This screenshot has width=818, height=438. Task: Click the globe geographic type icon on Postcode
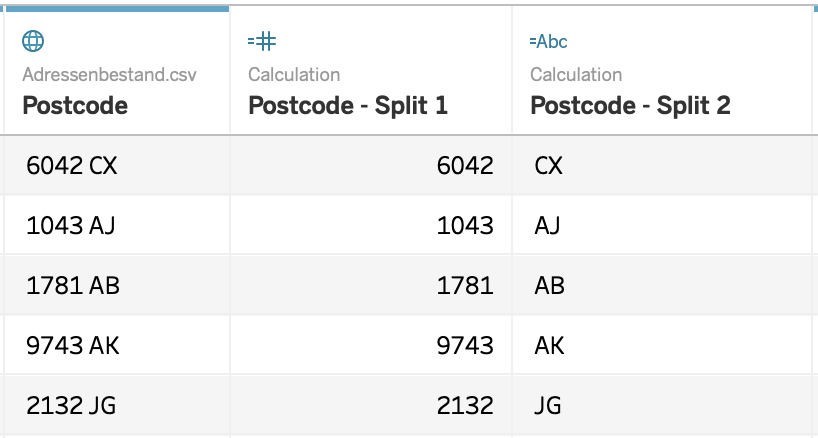33,41
